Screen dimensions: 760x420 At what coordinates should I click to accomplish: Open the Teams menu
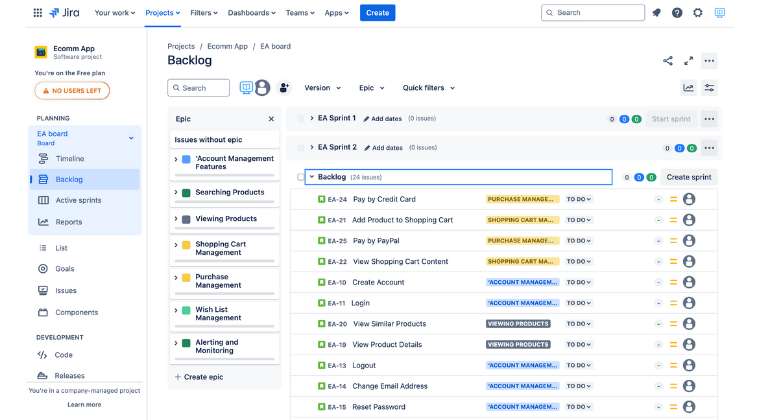300,13
